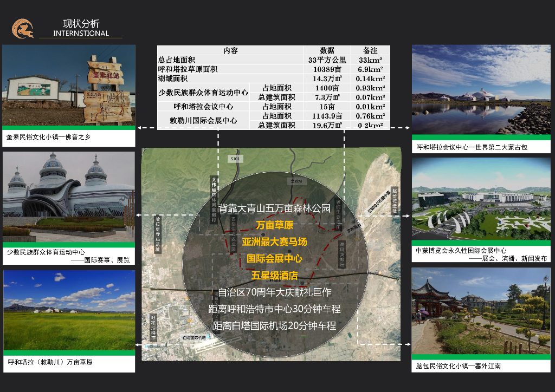Click caption 奎素民俗文化小镇—佛音之乡

pos(48,137)
